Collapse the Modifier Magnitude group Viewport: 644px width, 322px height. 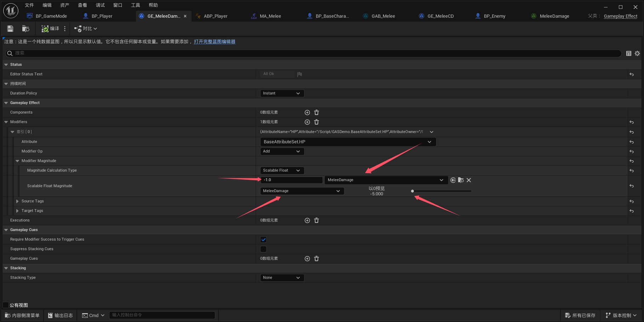[17, 161]
